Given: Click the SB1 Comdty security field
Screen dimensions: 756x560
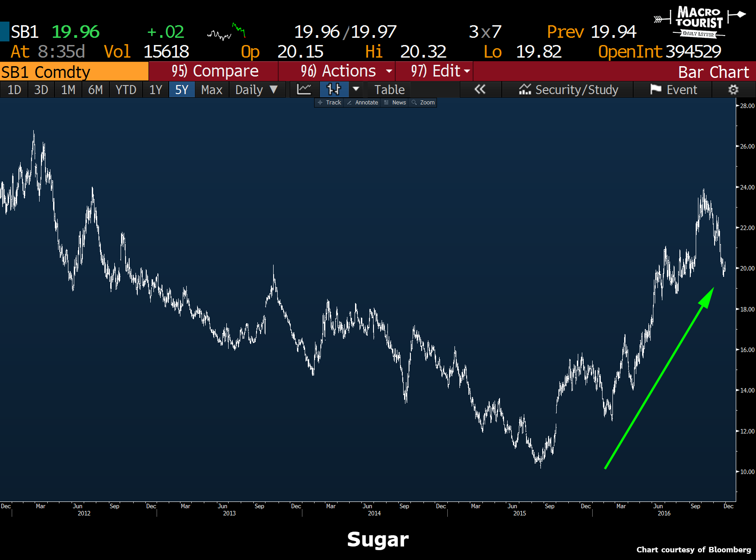Looking at the screenshot, I should [74, 72].
